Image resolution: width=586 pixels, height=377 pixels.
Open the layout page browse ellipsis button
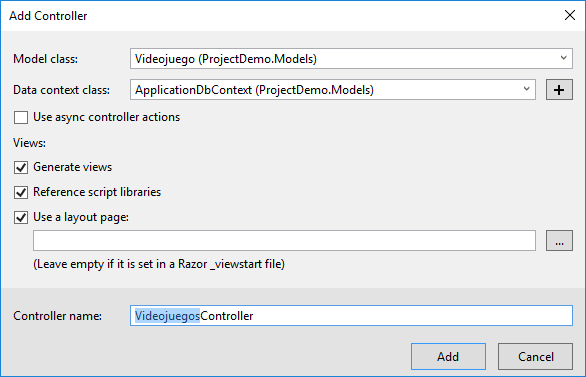click(x=559, y=241)
